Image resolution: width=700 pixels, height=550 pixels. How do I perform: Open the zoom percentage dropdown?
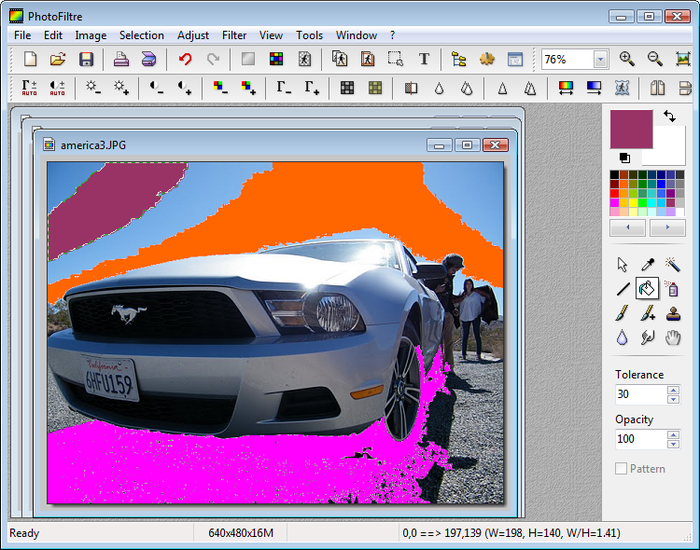(x=600, y=60)
